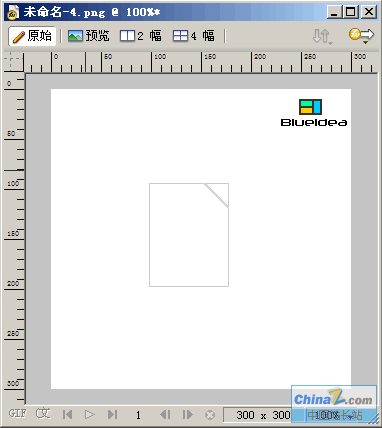Advance to the next frame

point(188,415)
